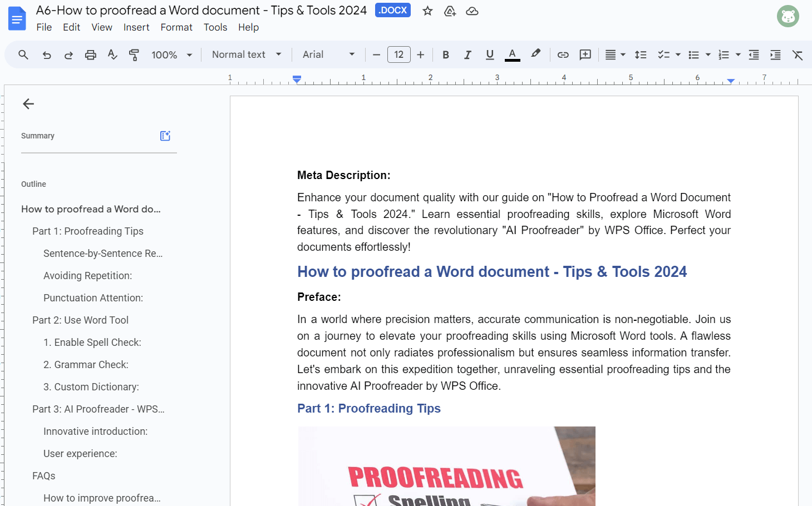View the cloud save status icon

[472, 11]
